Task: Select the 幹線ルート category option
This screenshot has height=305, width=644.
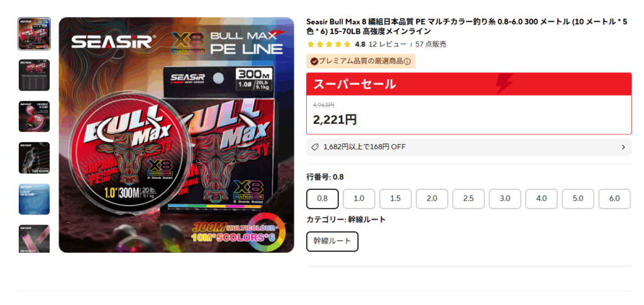Action: pyautogui.click(x=332, y=241)
